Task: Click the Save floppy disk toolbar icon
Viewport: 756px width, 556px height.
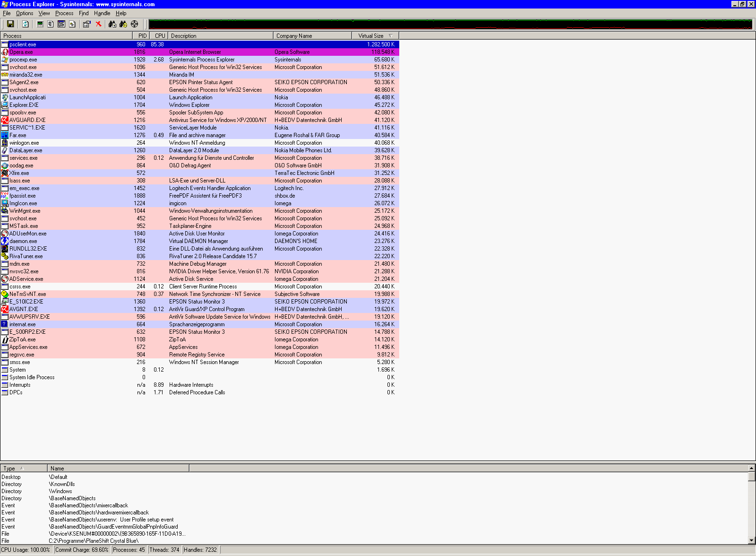Action: click(x=10, y=24)
